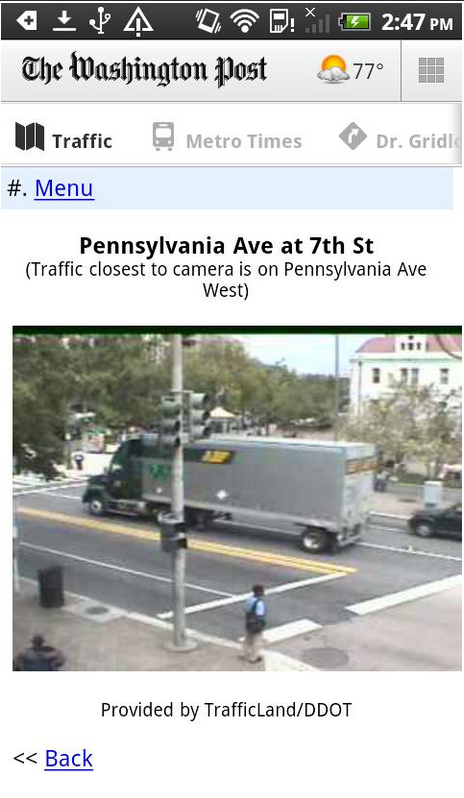Tap The Washington Post logo
The image size is (464, 798).
coord(144,70)
